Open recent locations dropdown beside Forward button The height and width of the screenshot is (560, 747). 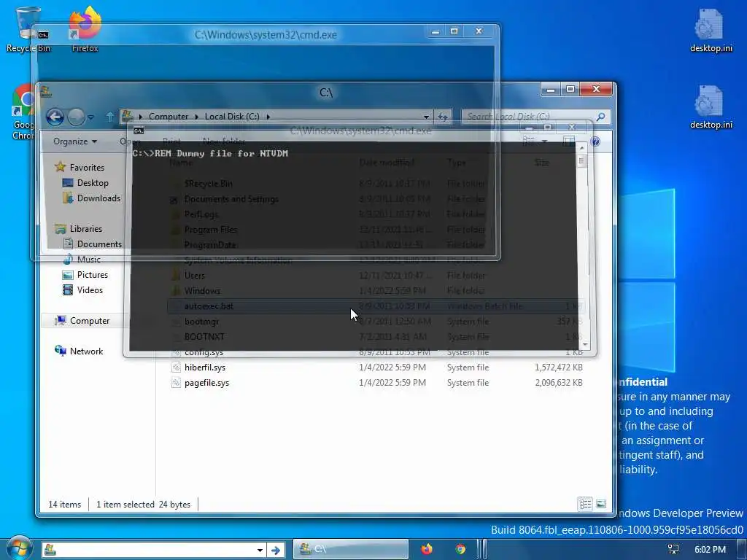(x=91, y=117)
